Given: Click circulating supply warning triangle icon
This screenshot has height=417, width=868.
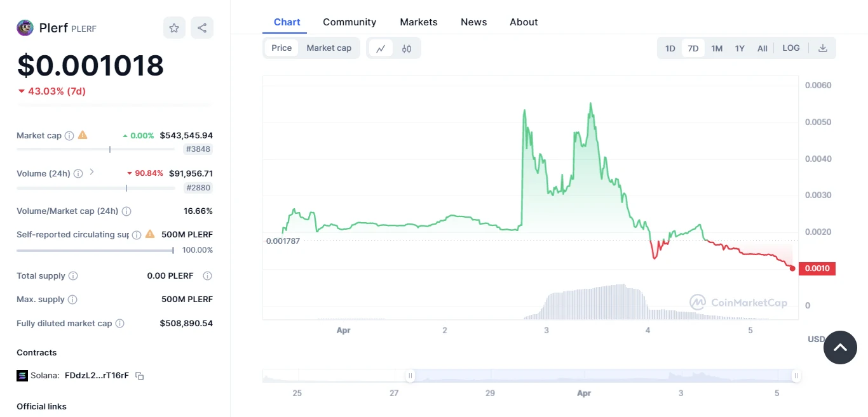Looking at the screenshot, I should click(150, 234).
